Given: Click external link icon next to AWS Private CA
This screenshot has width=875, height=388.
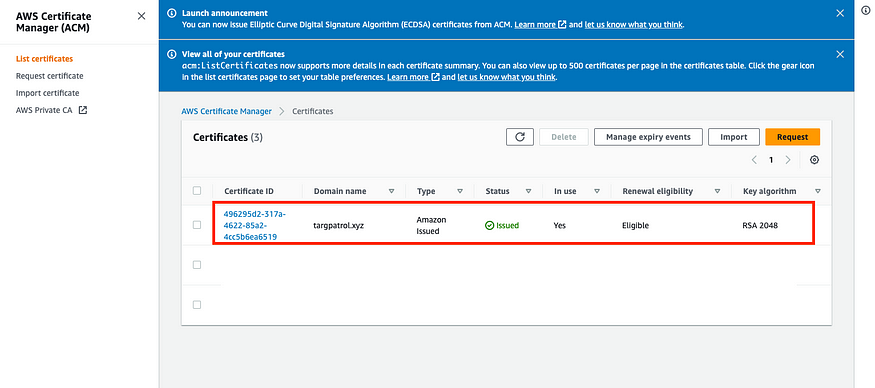Looking at the screenshot, I should 83,111.
